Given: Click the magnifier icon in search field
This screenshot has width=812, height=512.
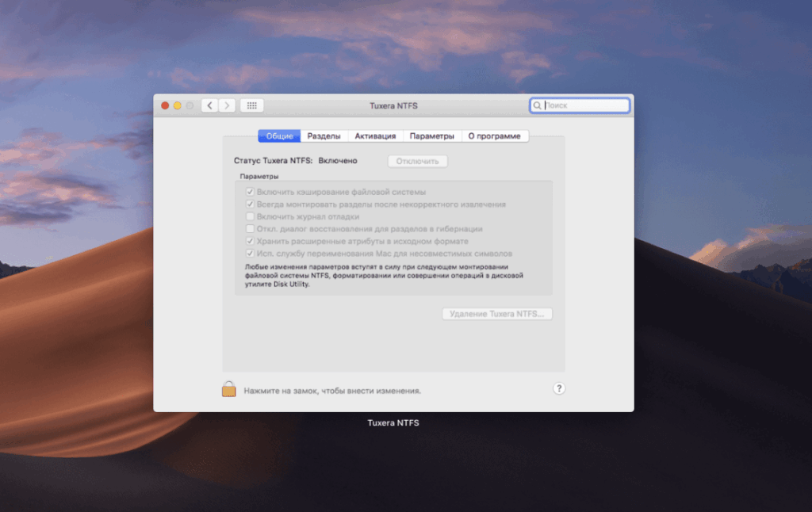Looking at the screenshot, I should click(537, 105).
